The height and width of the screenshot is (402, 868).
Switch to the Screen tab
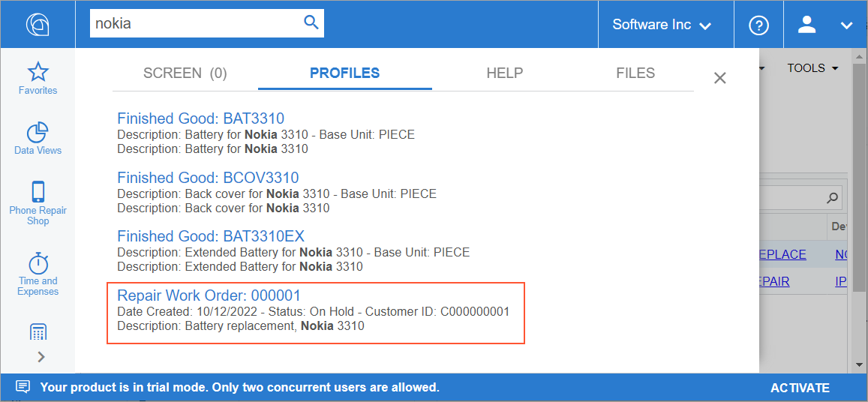185,73
